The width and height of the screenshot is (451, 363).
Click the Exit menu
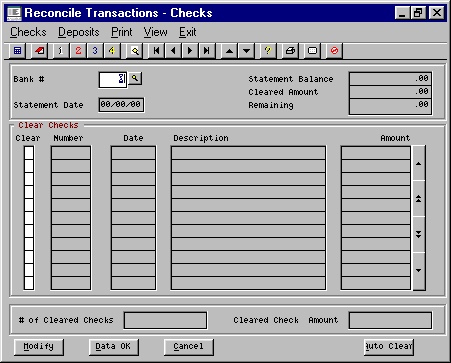(x=188, y=32)
